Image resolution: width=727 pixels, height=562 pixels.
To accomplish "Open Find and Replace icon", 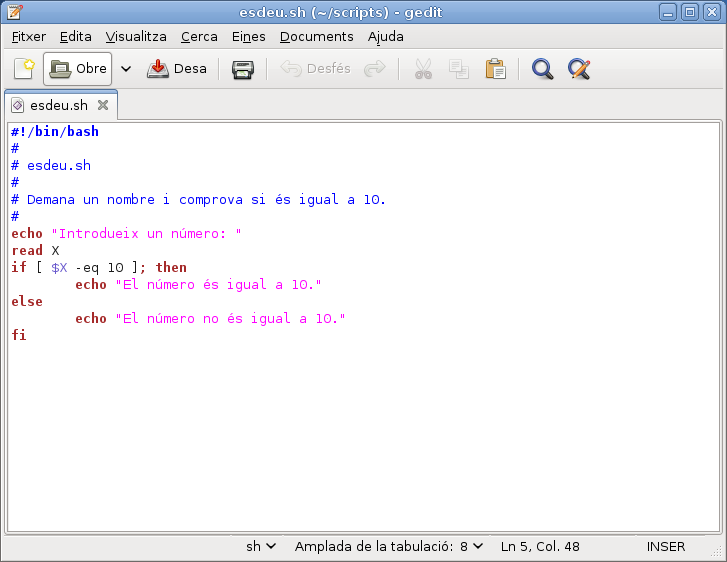I will click(579, 69).
